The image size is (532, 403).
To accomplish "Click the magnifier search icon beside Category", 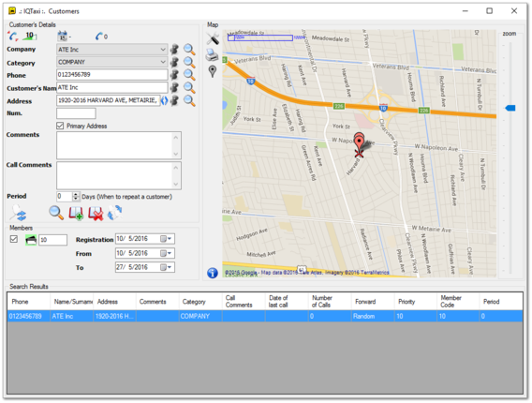I will point(189,63).
